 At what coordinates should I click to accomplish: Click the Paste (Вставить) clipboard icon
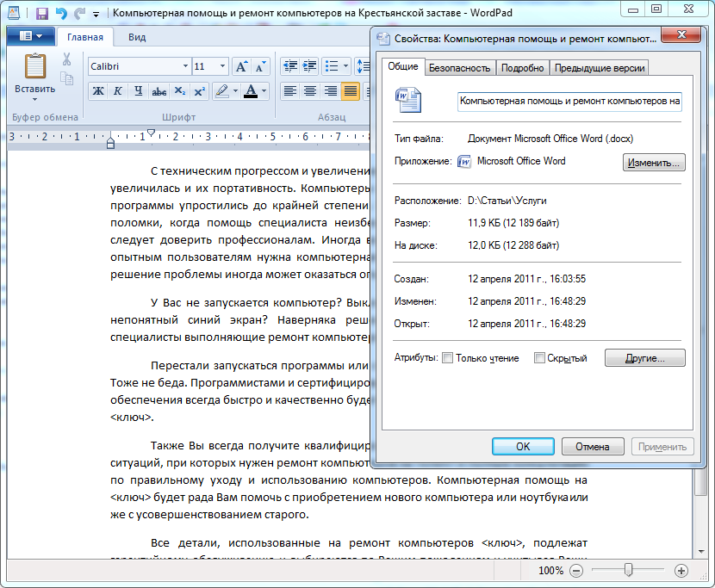(35, 67)
